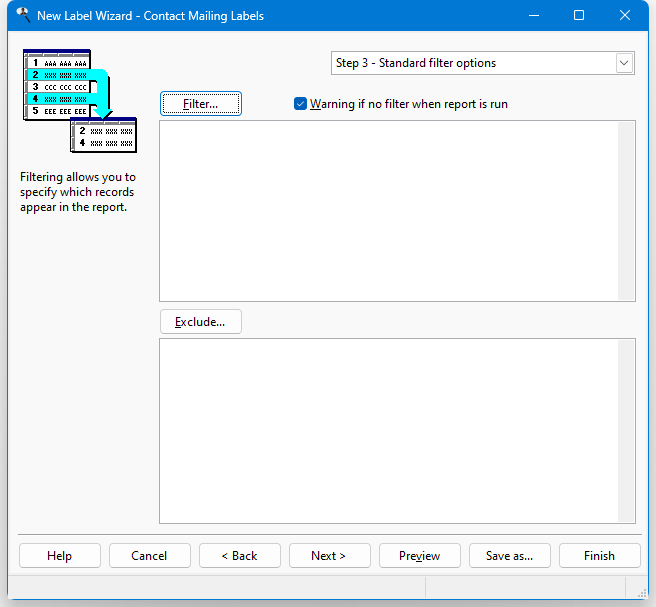656x607 pixels.
Task: Close the New Label Wizard window
Action: (625, 16)
